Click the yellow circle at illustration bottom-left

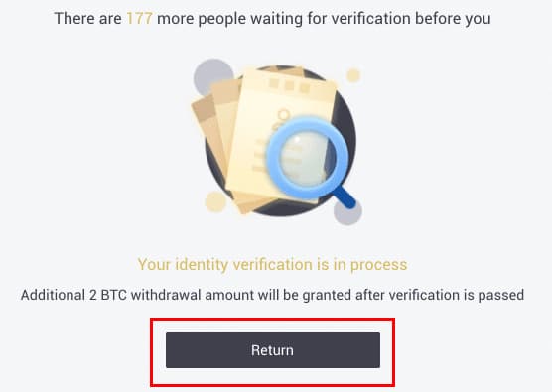tap(215, 202)
